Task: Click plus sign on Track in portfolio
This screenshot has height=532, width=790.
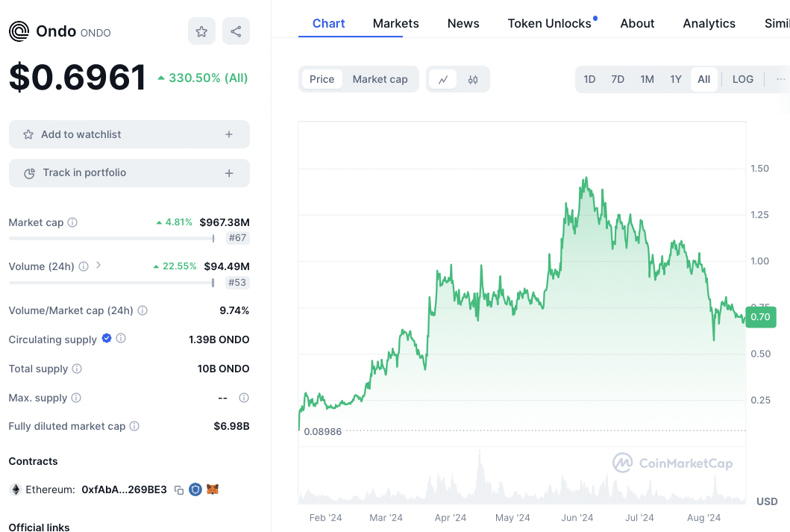Action: pos(229,173)
